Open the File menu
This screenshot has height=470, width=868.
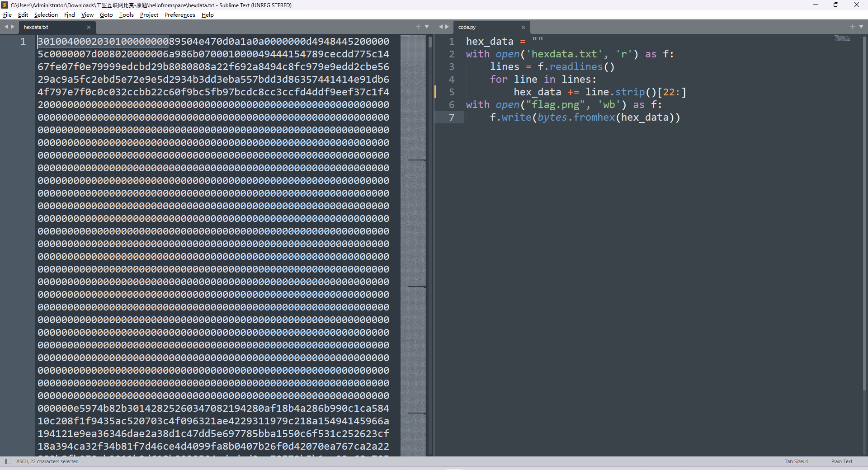tap(7, 15)
